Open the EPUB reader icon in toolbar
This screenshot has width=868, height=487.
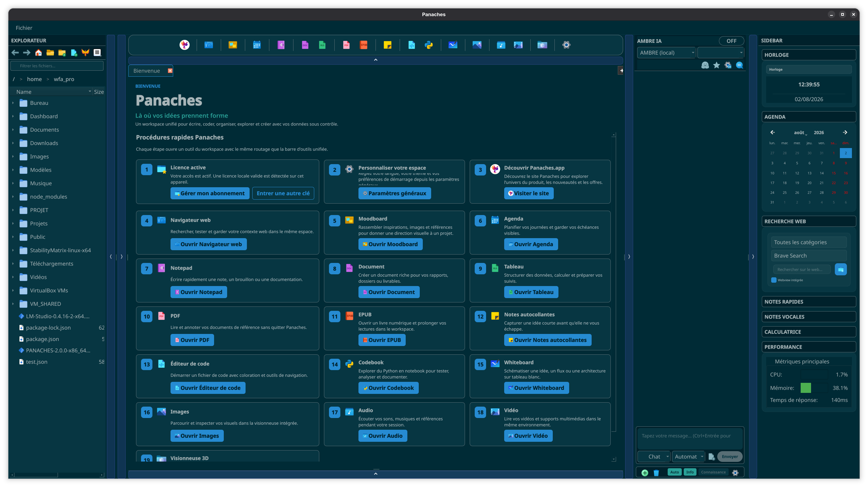(x=363, y=45)
